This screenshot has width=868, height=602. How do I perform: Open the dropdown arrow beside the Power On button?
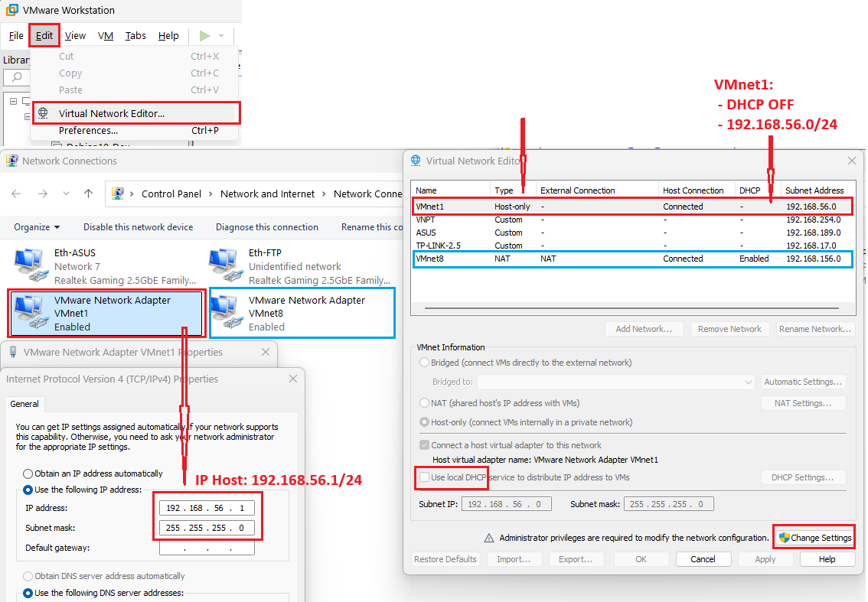point(221,35)
